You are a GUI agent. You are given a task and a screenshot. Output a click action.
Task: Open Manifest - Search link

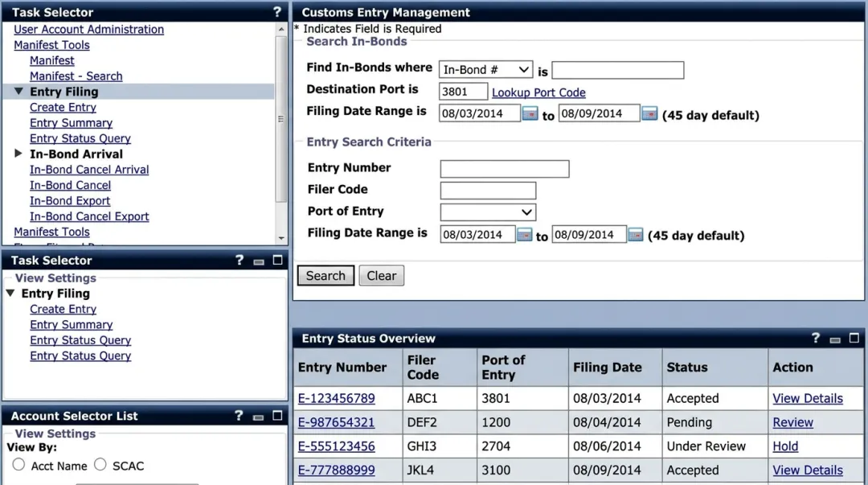[76, 76]
